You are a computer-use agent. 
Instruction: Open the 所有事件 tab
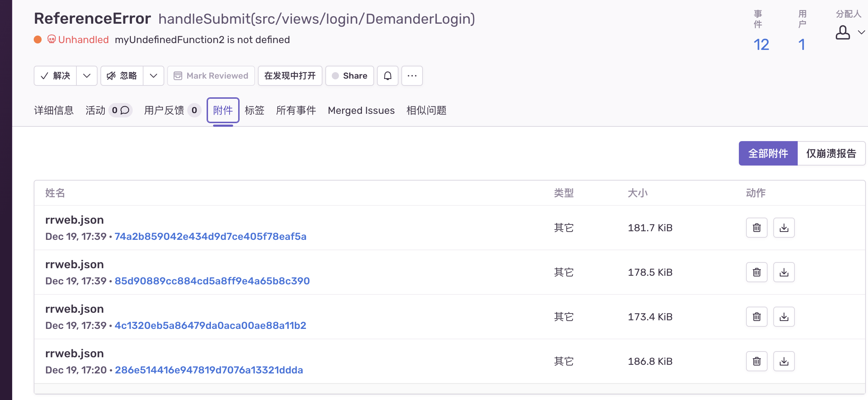[296, 110]
